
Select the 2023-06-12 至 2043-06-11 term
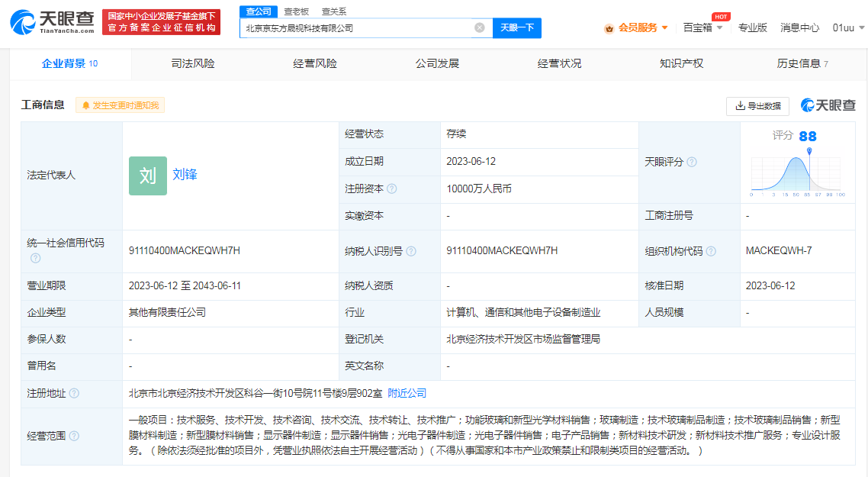[185, 286]
